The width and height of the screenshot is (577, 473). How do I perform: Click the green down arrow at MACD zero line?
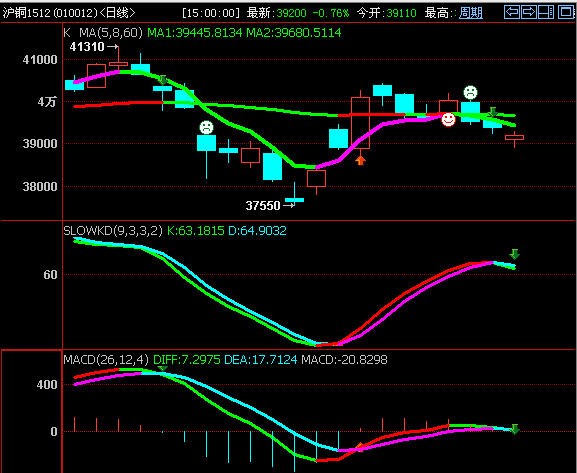[514, 429]
